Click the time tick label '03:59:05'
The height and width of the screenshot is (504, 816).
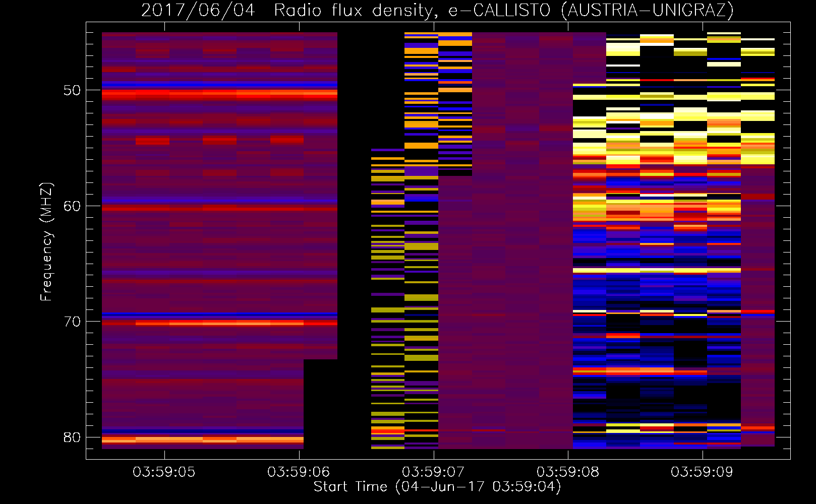tap(164, 472)
